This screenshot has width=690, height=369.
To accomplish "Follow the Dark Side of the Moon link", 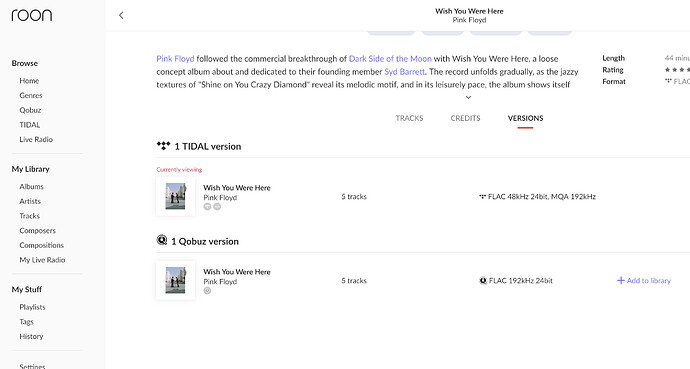I will pyautogui.click(x=390, y=58).
